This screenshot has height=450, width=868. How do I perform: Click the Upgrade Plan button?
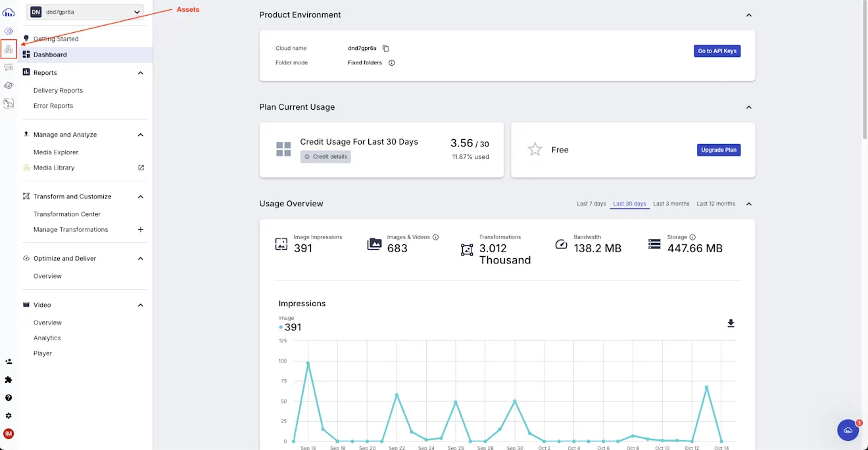pos(719,150)
